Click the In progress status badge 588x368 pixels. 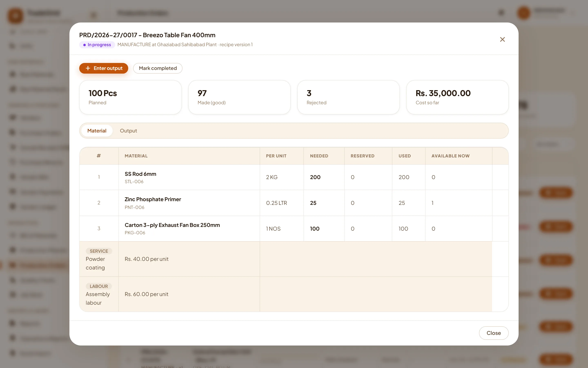pyautogui.click(x=97, y=45)
